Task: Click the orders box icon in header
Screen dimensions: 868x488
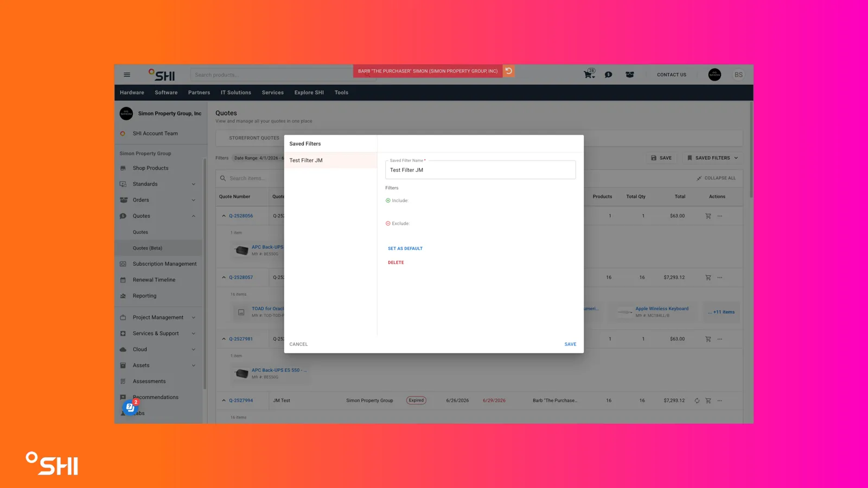Action: (630, 75)
